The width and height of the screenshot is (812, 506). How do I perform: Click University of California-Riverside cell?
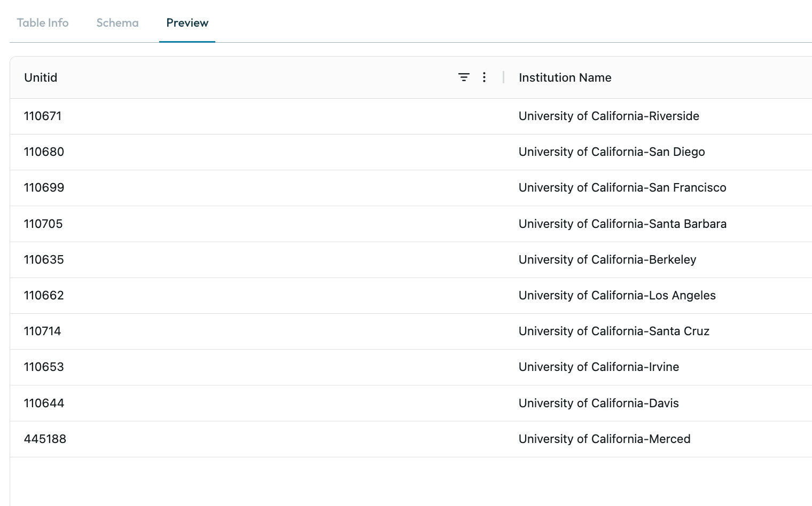(x=658, y=116)
